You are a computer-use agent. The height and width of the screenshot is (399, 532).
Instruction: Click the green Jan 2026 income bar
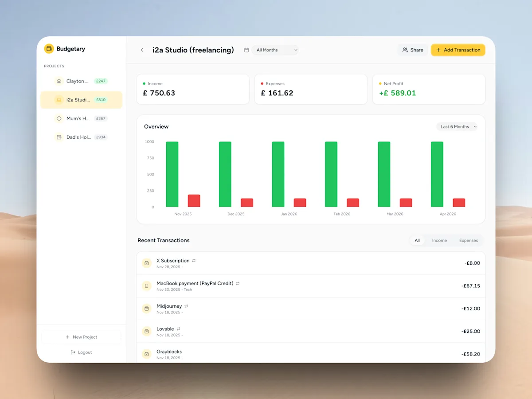pyautogui.click(x=278, y=174)
